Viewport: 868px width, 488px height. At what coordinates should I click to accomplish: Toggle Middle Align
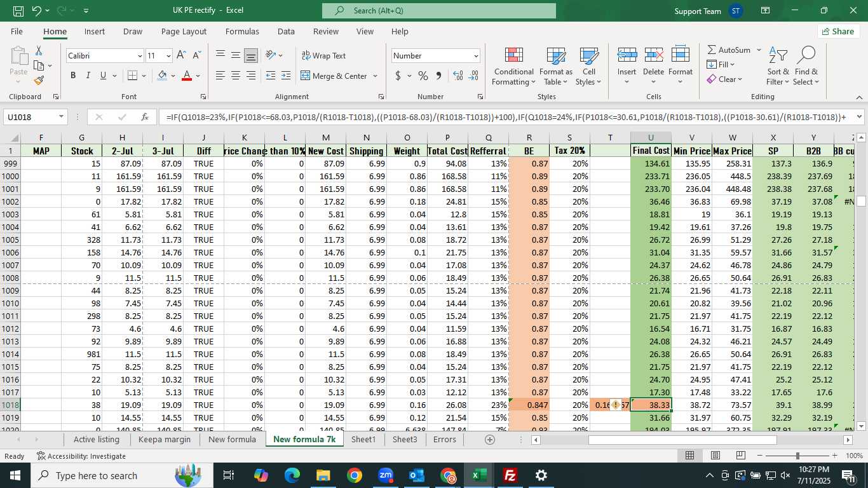[236, 55]
